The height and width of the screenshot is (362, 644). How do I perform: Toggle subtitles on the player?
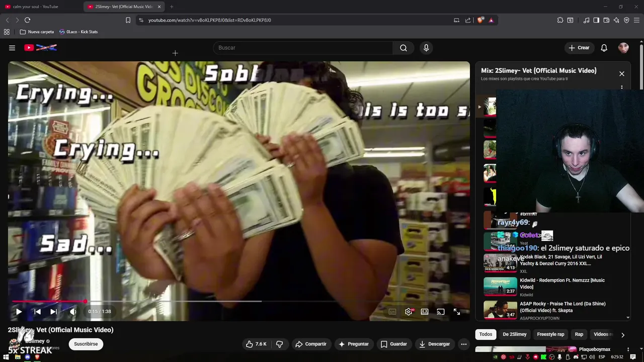392,312
